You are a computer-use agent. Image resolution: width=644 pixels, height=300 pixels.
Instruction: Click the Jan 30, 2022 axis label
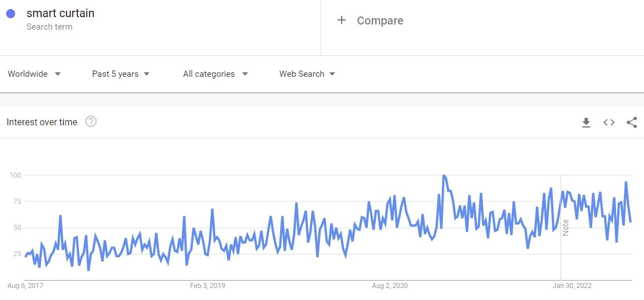point(572,285)
